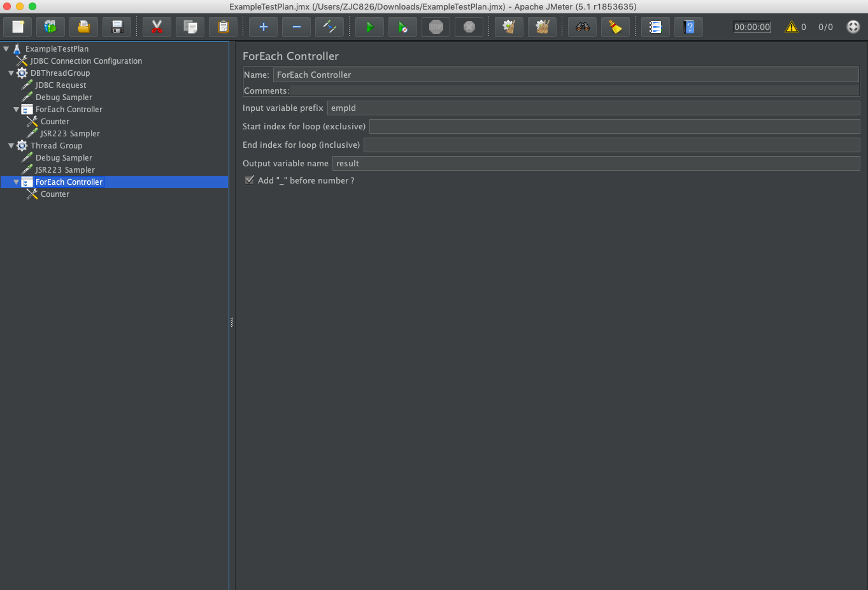Click the Cut scissors icon
868x590 pixels.
tap(157, 27)
